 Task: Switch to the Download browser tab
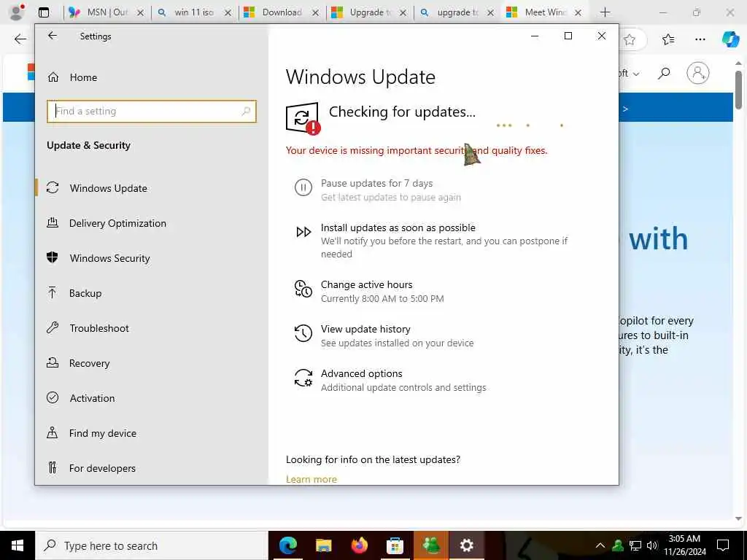(x=281, y=12)
